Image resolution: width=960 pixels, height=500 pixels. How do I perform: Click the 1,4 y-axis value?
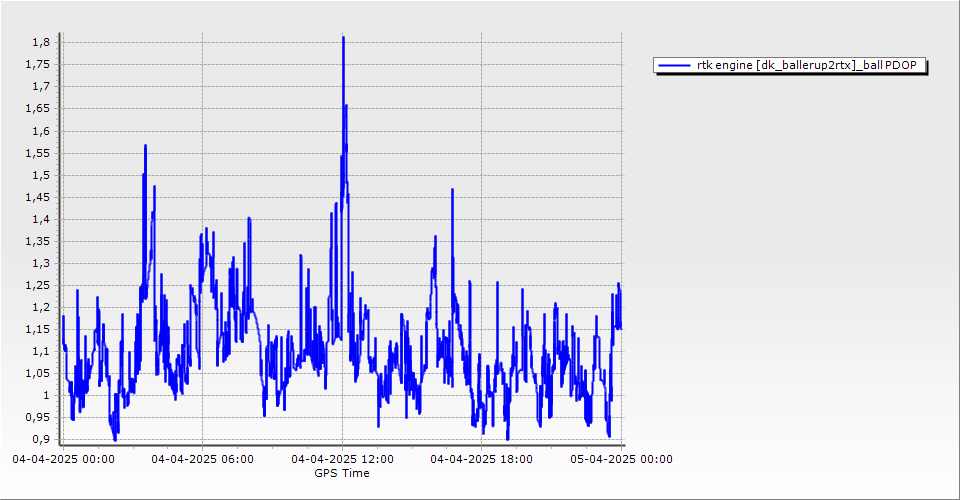click(41, 219)
